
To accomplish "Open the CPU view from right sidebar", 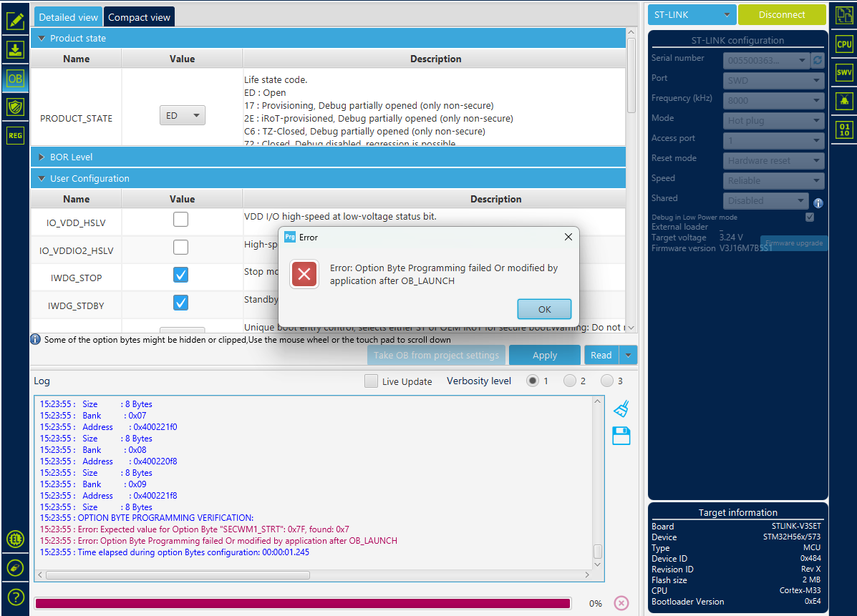I will pyautogui.click(x=843, y=44).
